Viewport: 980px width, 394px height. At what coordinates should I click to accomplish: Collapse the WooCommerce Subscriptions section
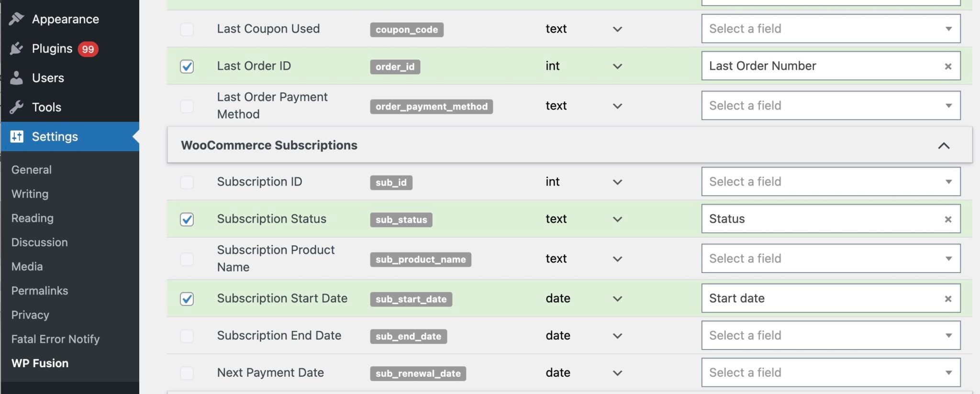943,146
